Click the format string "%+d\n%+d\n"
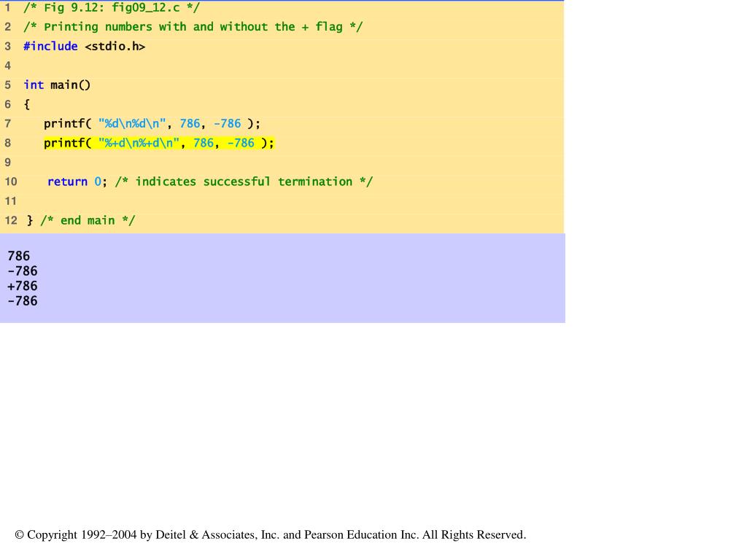 139,143
